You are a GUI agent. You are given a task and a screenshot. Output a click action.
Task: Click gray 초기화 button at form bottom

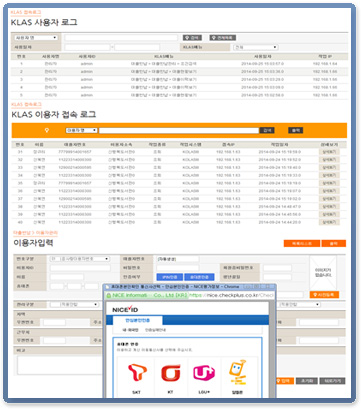(x=307, y=381)
